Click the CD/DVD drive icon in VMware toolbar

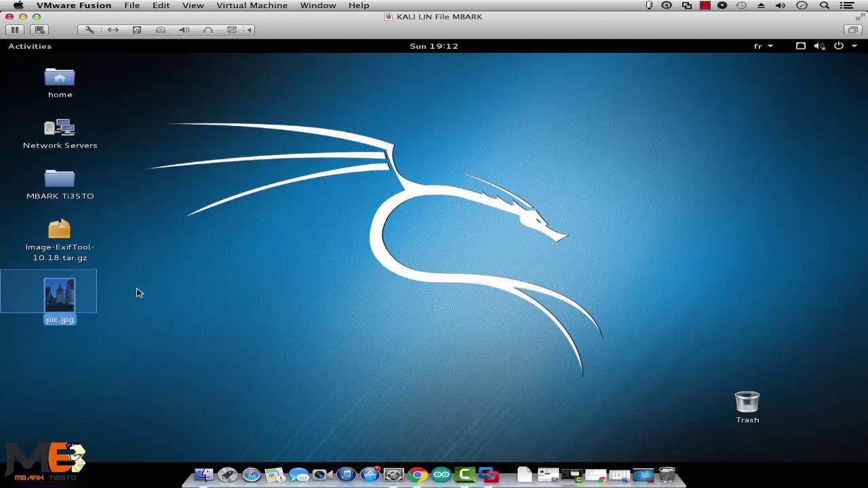[161, 30]
